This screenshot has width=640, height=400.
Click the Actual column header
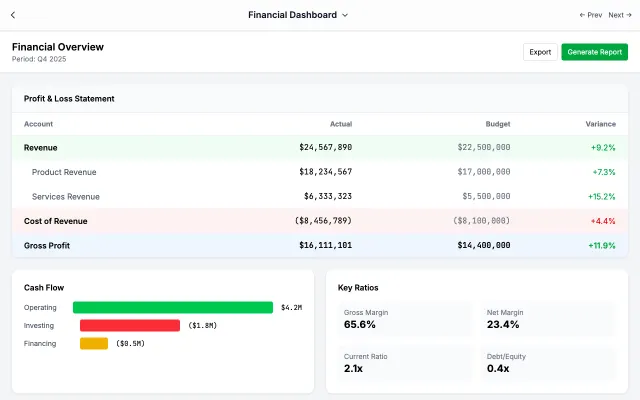click(x=341, y=124)
